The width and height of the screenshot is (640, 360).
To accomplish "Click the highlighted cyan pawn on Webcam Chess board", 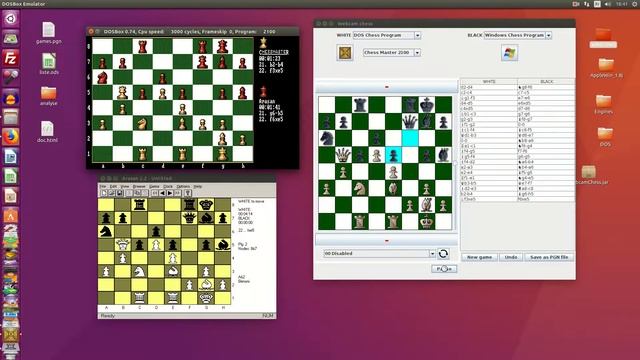I will [393, 155].
